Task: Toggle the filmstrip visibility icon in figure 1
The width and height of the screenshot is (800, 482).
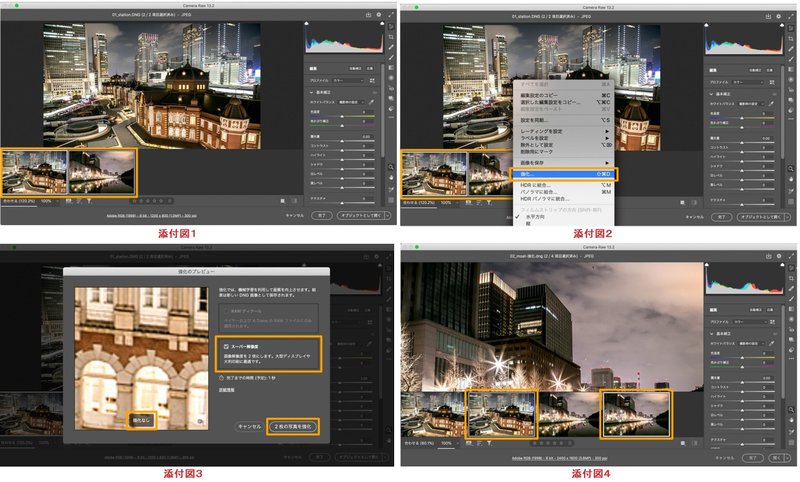Action: [68, 201]
